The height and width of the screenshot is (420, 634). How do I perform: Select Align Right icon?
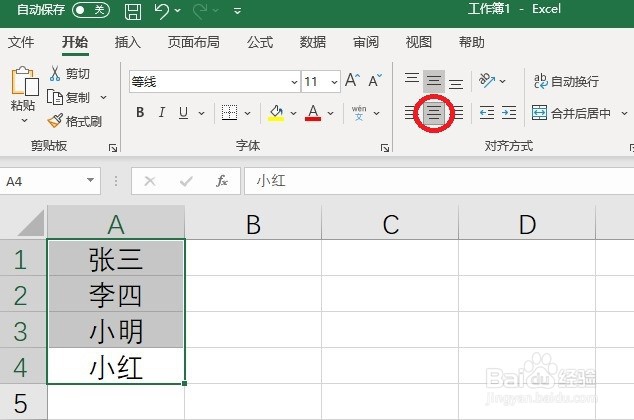pyautogui.click(x=459, y=113)
